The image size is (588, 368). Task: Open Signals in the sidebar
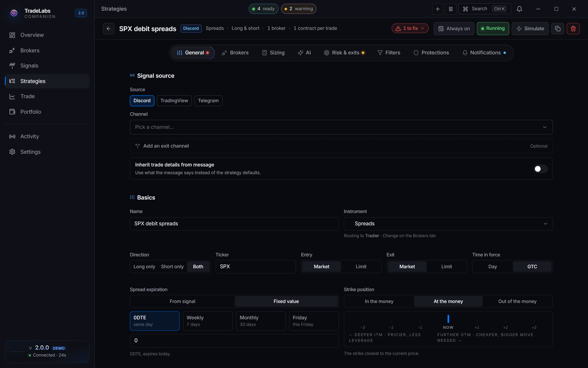pyautogui.click(x=47, y=66)
